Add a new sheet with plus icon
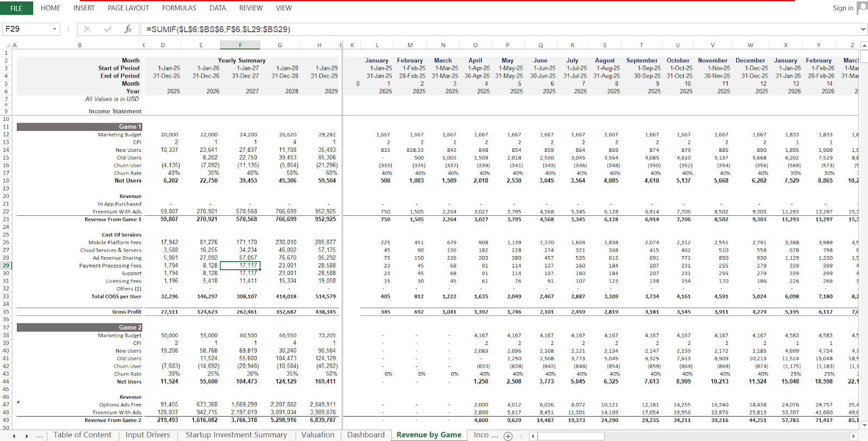This screenshot has width=868, height=441. coord(508,436)
